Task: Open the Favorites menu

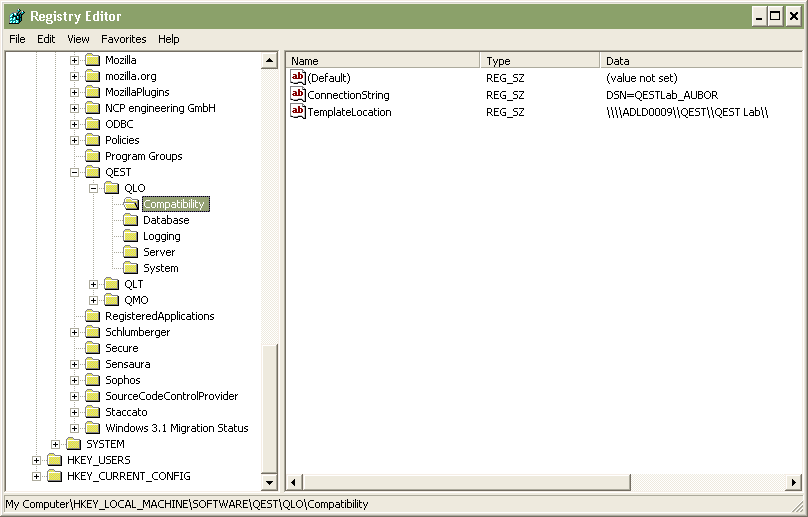Action: click(123, 39)
